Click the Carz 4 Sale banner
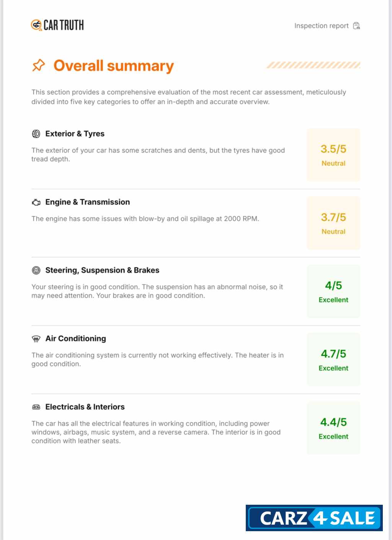 314,518
